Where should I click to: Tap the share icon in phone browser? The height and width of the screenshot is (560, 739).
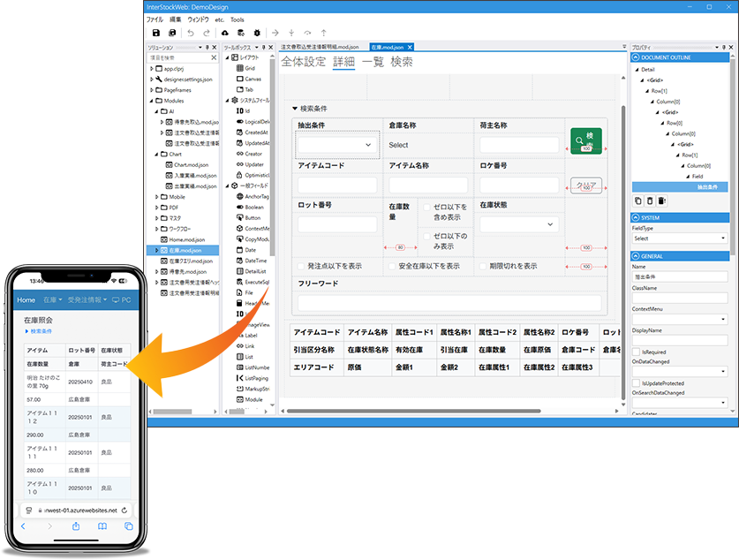tap(75, 526)
